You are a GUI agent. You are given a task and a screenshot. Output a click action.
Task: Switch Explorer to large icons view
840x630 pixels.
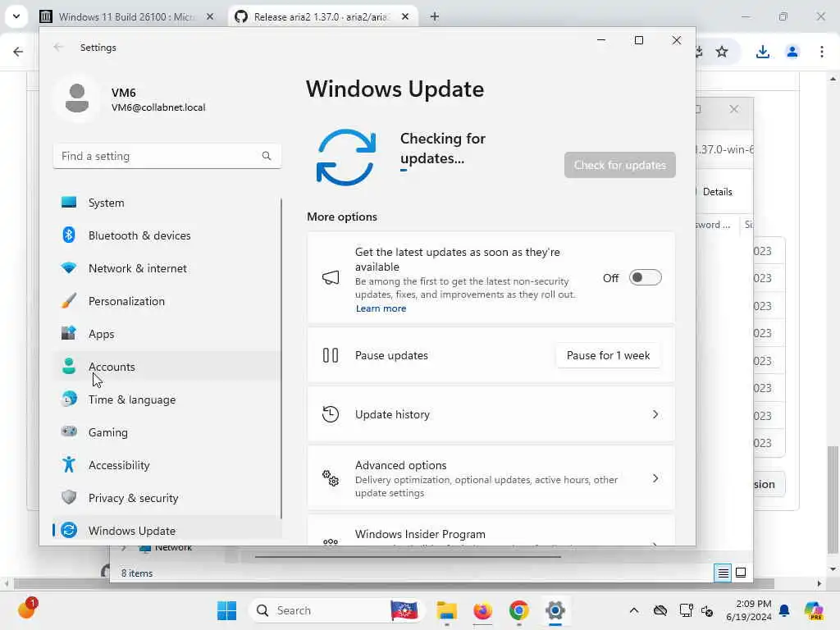point(741,573)
